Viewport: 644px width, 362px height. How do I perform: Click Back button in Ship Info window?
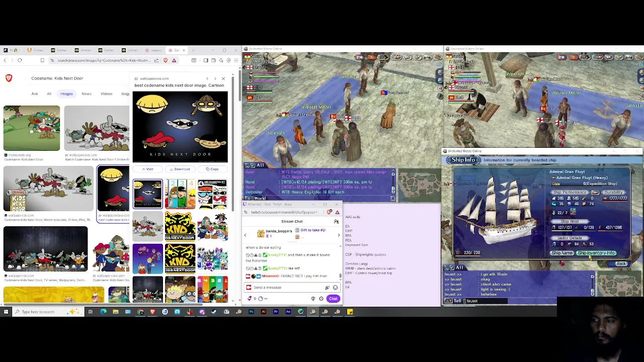click(621, 264)
